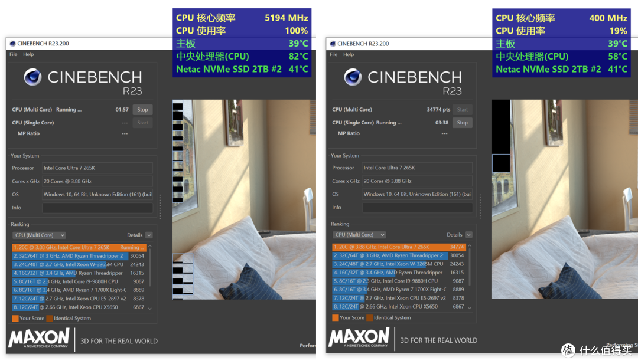Open Help menu in right Cinebench window
Screen dimensions: 638x364
(x=349, y=54)
